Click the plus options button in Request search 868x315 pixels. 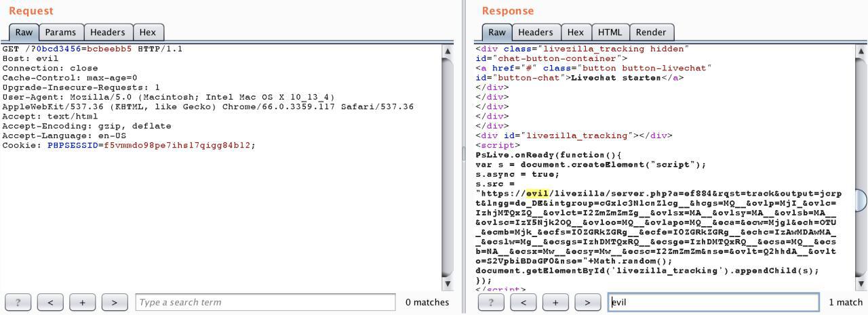pyautogui.click(x=83, y=302)
